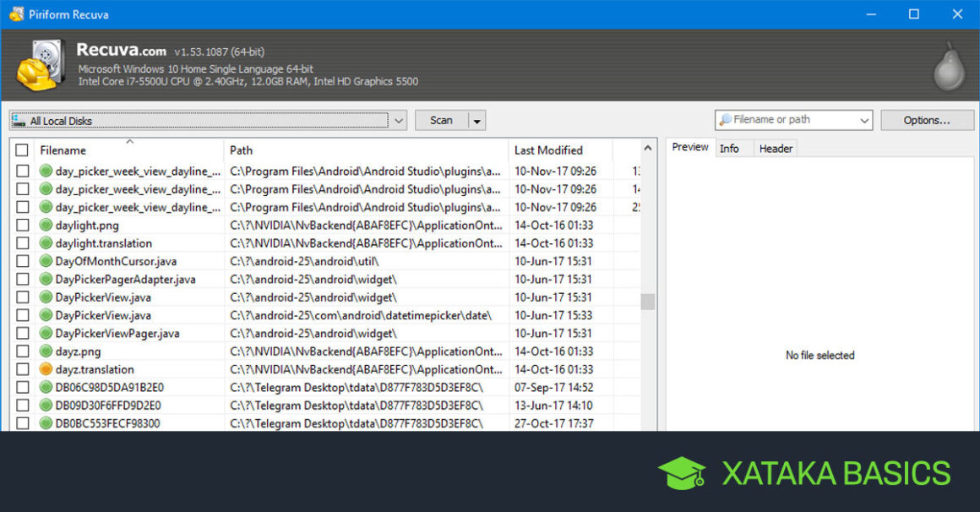Image resolution: width=980 pixels, height=512 pixels.
Task: Select the checkbox next to DayPickerPagerAdapter.java
Action: (23, 280)
